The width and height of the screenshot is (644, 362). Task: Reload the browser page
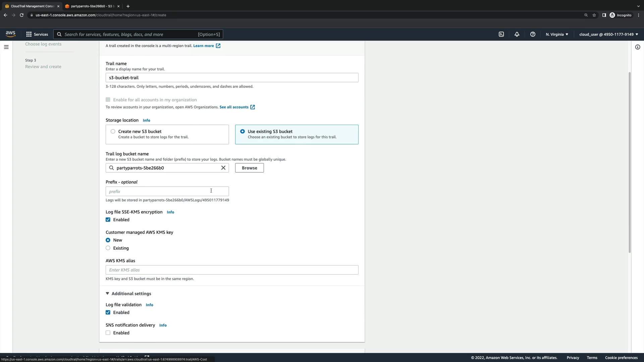pyautogui.click(x=21, y=15)
